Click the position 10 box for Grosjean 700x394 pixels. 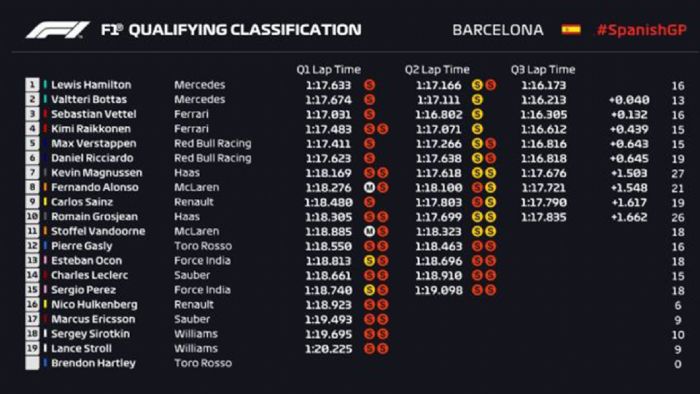click(32, 217)
